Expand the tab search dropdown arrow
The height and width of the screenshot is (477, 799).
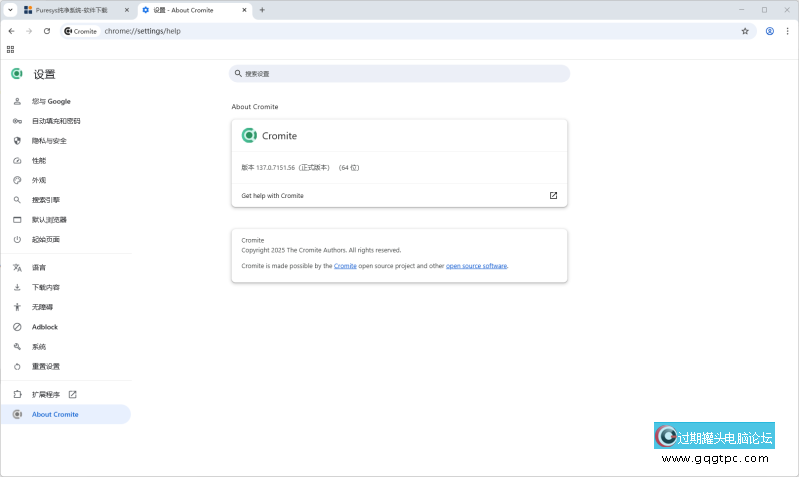pyautogui.click(x=9, y=10)
